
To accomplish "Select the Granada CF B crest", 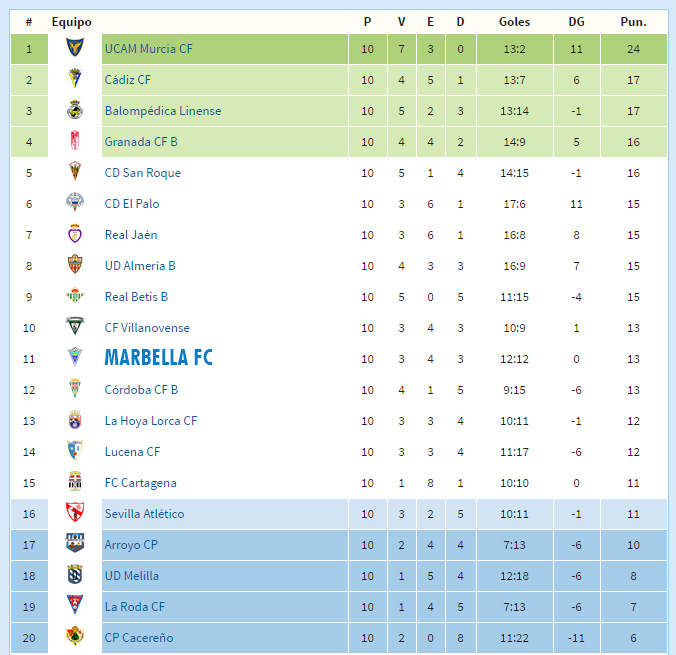I will coord(75,141).
